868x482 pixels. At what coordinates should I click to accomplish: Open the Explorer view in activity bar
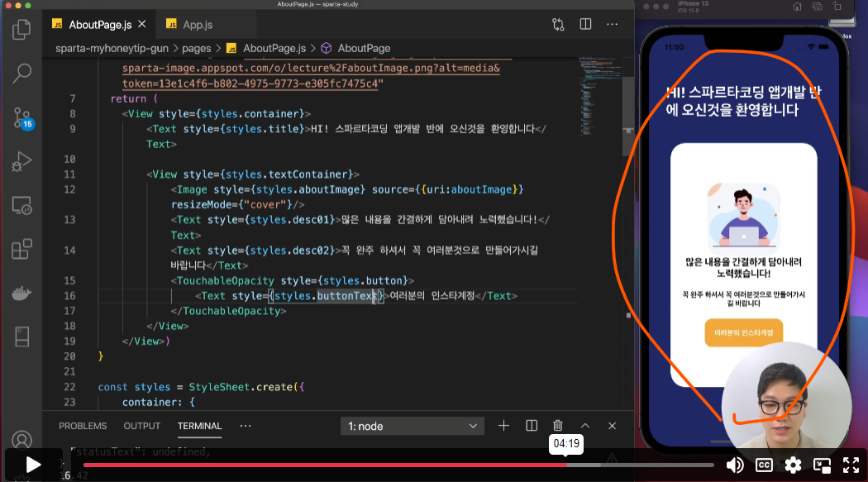coord(21,29)
